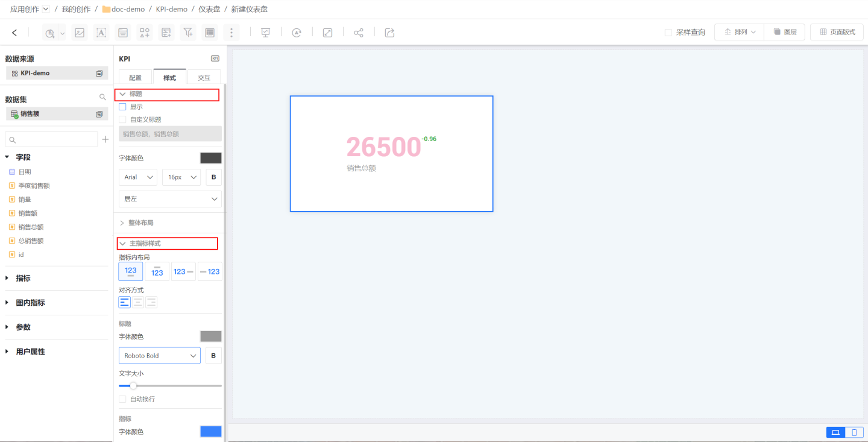Open the 图层 layers panel
The height and width of the screenshot is (442, 868).
(785, 32)
